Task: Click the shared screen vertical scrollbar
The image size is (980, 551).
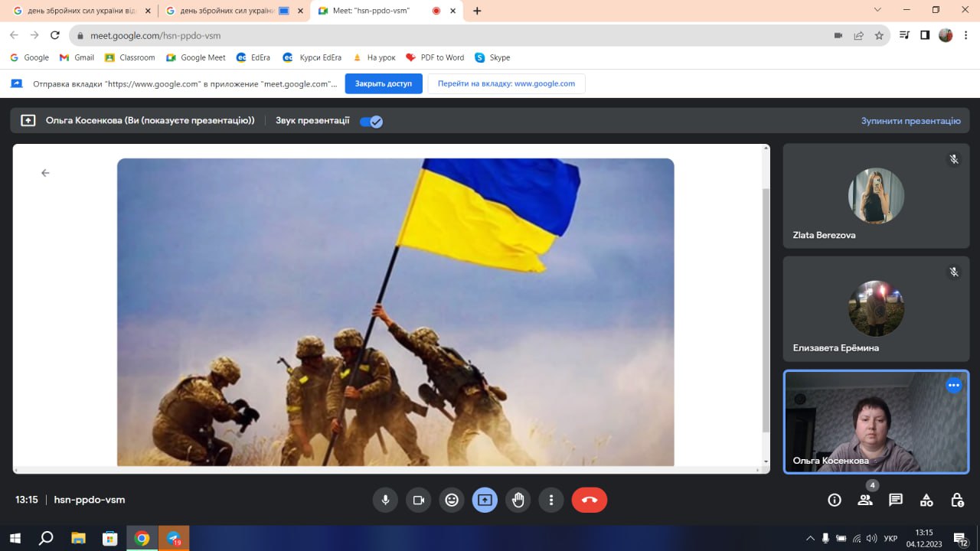Action: [x=766, y=306]
